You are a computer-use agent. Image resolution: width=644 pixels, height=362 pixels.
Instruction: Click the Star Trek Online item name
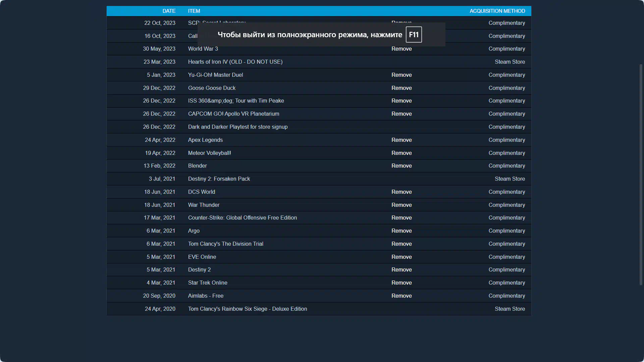pos(208,283)
